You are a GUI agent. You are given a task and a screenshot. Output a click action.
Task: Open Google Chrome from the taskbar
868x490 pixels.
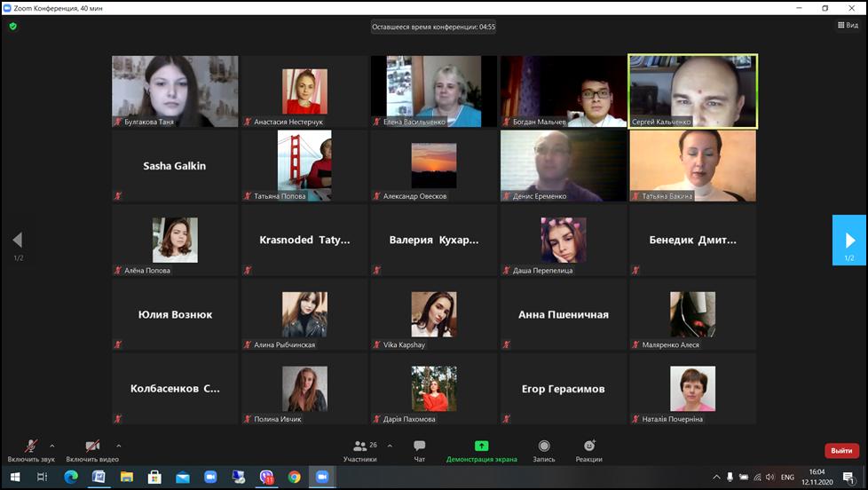pyautogui.click(x=294, y=477)
